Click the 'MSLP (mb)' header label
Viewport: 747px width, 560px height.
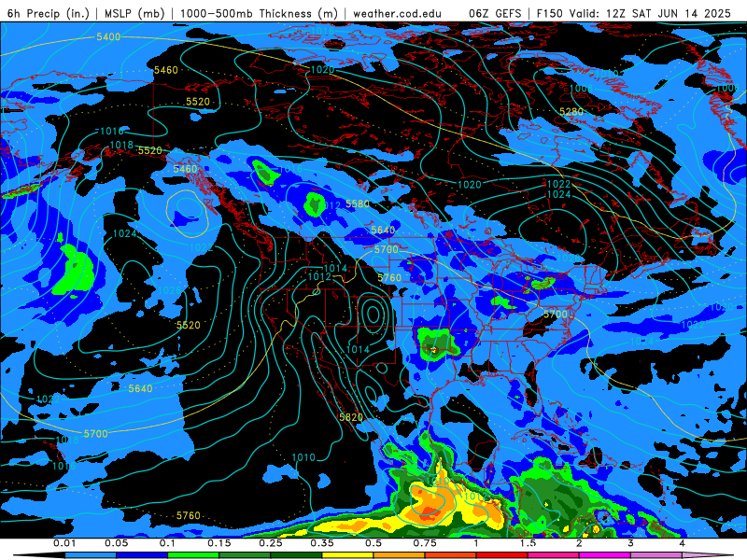click(134, 13)
